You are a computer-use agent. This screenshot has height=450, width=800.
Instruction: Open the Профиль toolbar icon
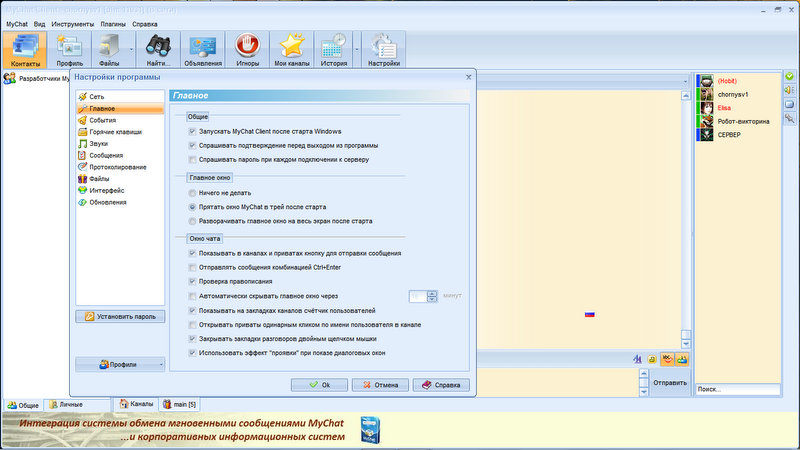pyautogui.click(x=69, y=50)
